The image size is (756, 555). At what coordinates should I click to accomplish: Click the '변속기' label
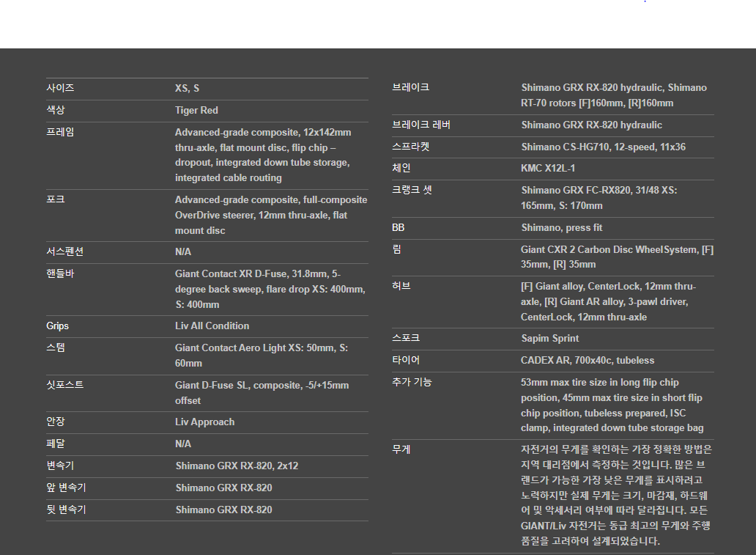pyautogui.click(x=60, y=466)
